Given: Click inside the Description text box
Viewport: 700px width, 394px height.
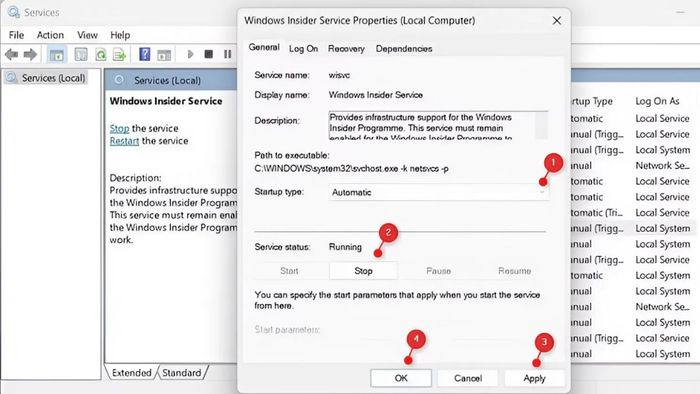Looking at the screenshot, I should pyautogui.click(x=431, y=125).
